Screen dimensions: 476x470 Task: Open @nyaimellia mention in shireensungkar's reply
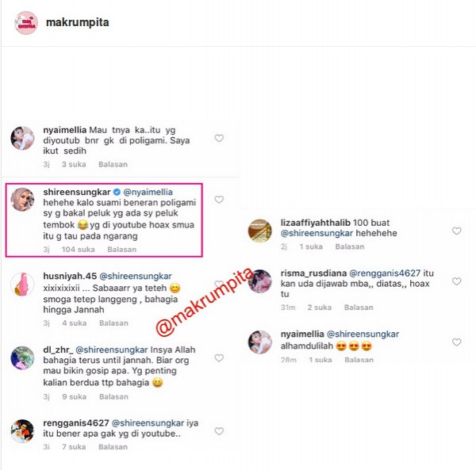click(x=148, y=192)
